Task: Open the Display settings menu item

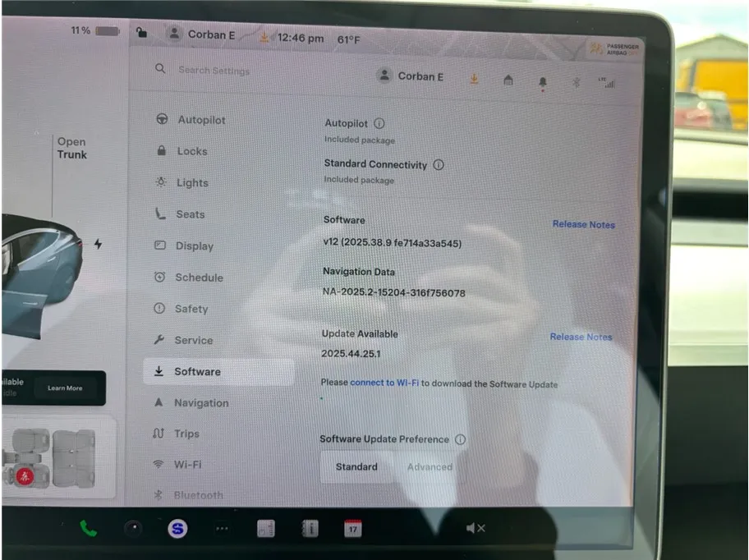Action: pos(194,246)
